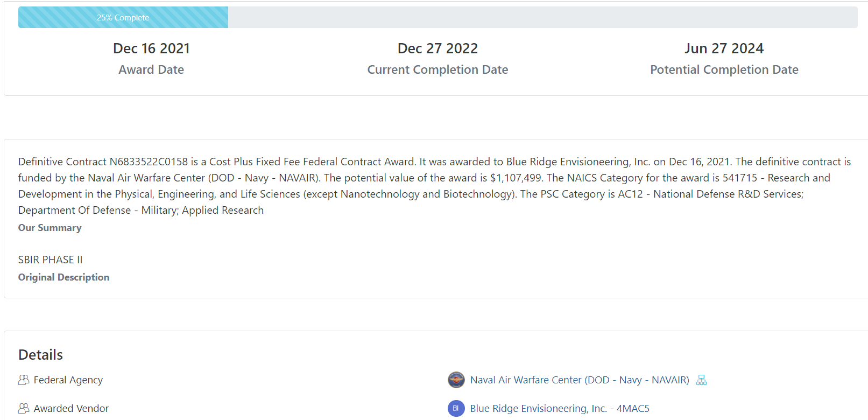Click the Details section heading

point(41,355)
